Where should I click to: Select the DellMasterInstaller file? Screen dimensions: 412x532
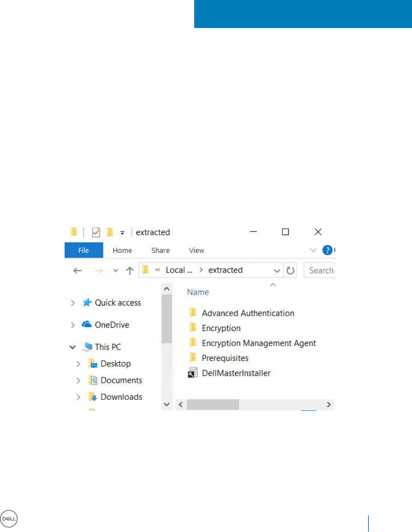click(236, 373)
